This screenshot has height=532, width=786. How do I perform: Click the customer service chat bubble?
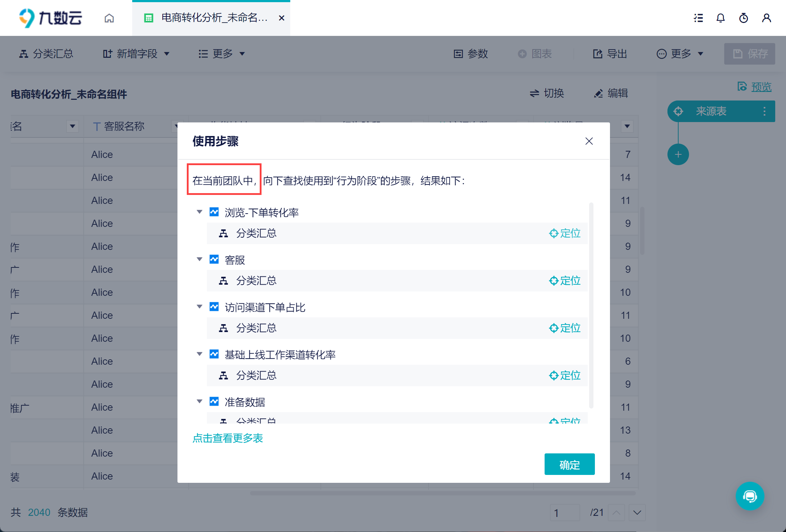(x=750, y=496)
